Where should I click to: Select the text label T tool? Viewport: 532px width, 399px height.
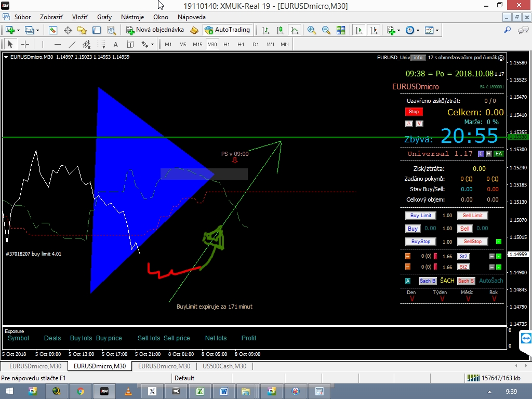(x=130, y=44)
